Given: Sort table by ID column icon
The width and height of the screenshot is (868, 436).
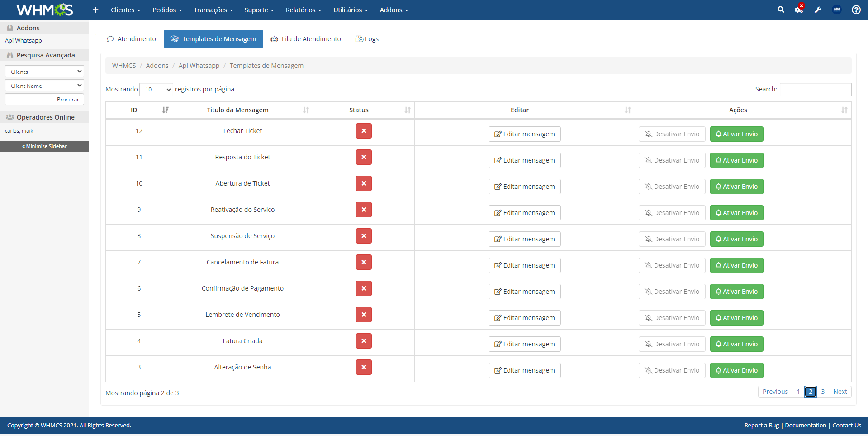Looking at the screenshot, I should (x=166, y=110).
